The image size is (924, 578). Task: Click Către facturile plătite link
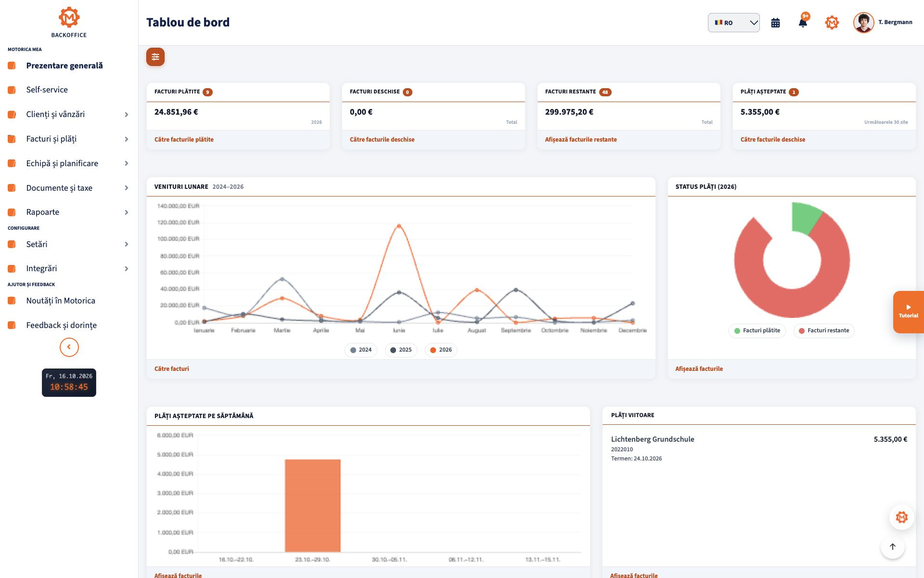tap(184, 139)
